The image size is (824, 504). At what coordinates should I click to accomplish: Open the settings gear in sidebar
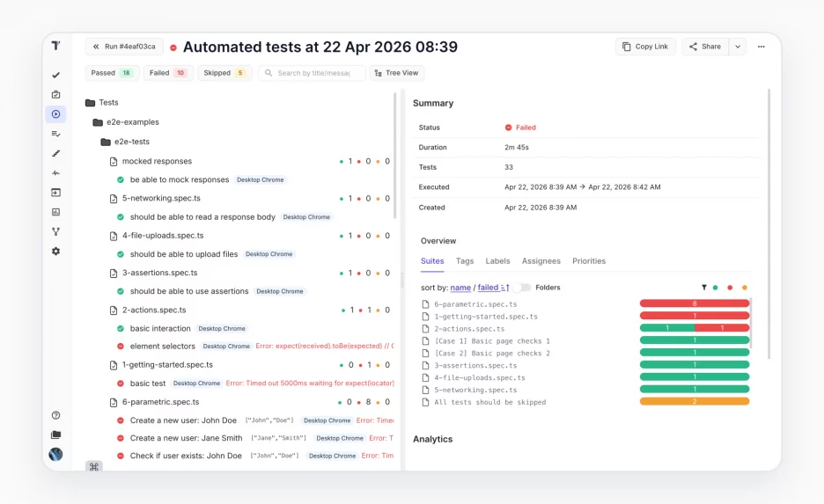click(55, 252)
